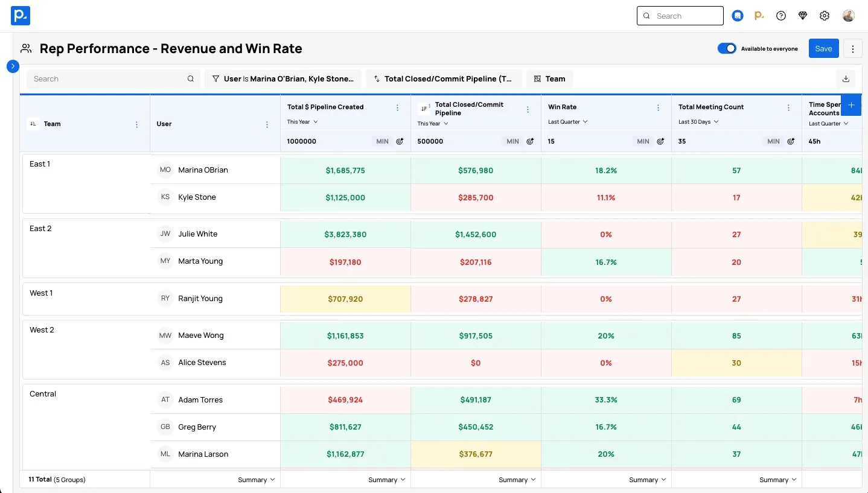This screenshot has width=868, height=493.
Task: Click the add column plus button
Action: [x=851, y=105]
